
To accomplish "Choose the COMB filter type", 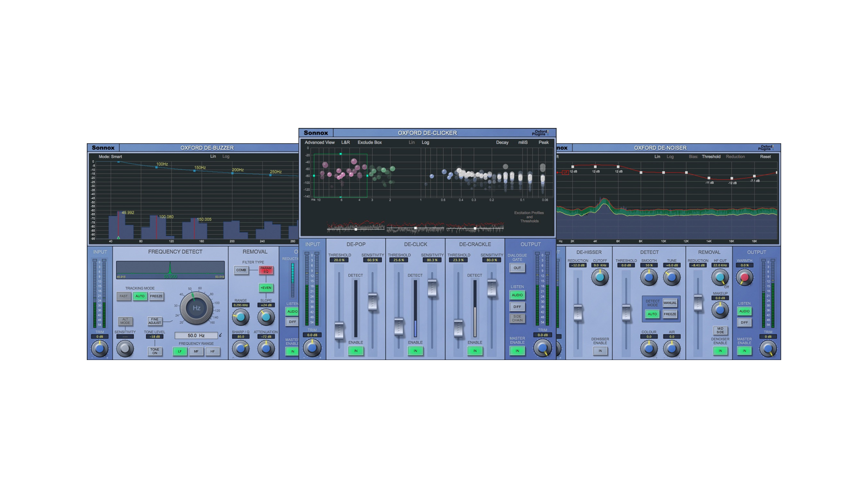I will pyautogui.click(x=241, y=270).
